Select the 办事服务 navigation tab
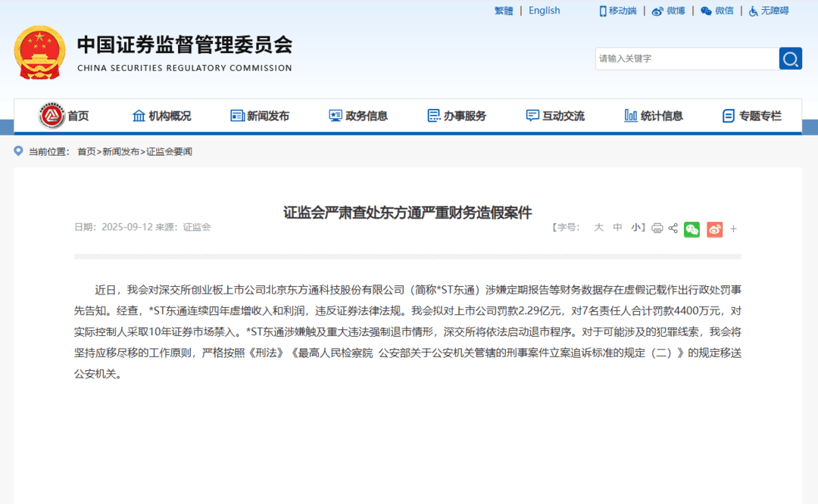818x504 pixels. pyautogui.click(x=457, y=115)
